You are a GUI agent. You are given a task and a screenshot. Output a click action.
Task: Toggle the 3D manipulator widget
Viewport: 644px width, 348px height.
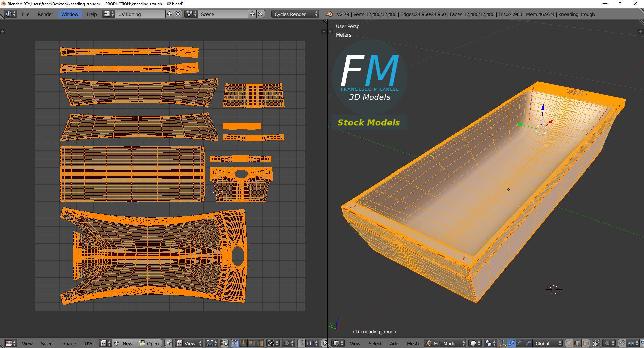503,343
